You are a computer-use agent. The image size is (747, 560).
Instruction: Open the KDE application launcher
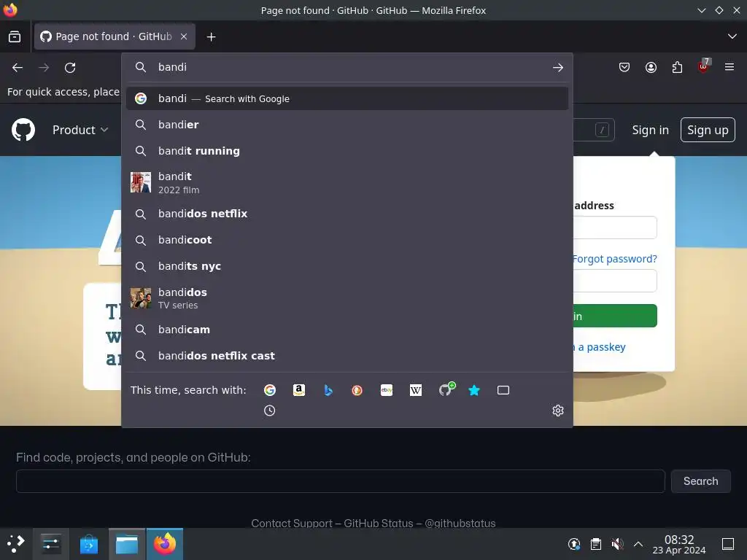(16, 544)
